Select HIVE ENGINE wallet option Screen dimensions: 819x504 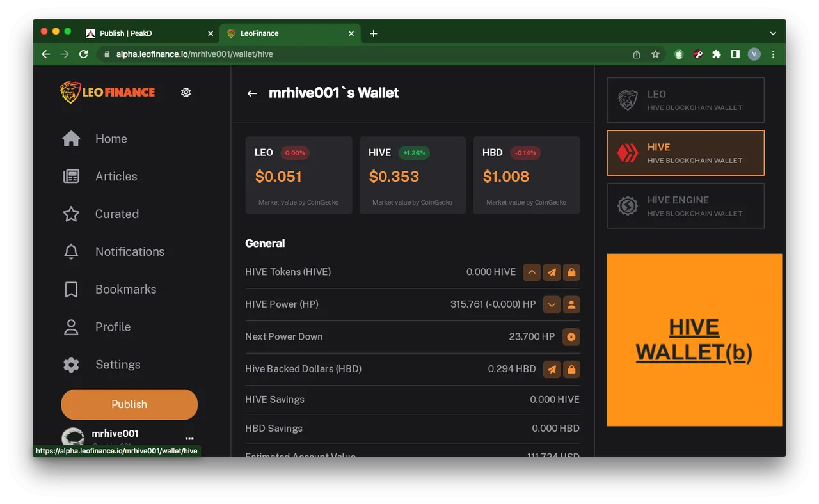pyautogui.click(x=685, y=206)
